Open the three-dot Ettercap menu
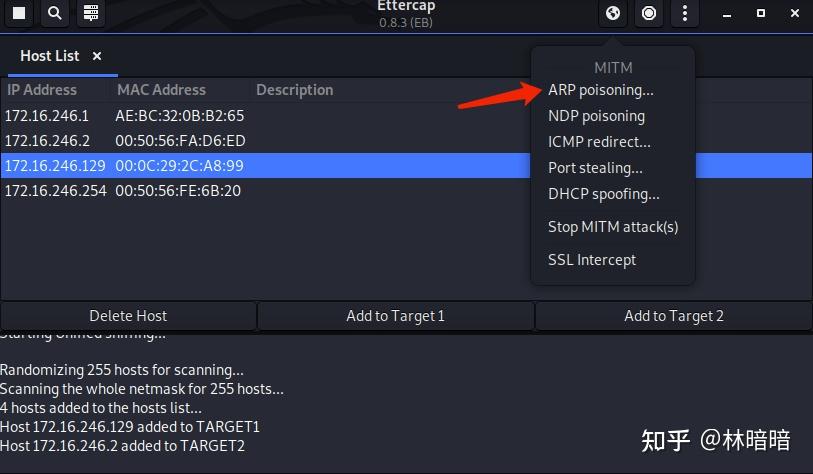 [x=684, y=13]
